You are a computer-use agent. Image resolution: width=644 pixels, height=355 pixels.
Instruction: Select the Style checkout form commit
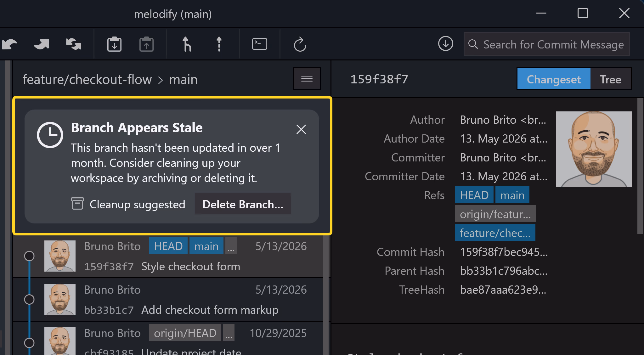click(168, 256)
